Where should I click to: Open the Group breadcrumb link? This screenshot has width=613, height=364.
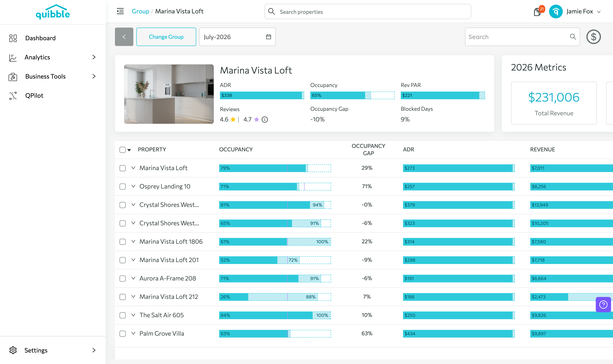click(140, 11)
